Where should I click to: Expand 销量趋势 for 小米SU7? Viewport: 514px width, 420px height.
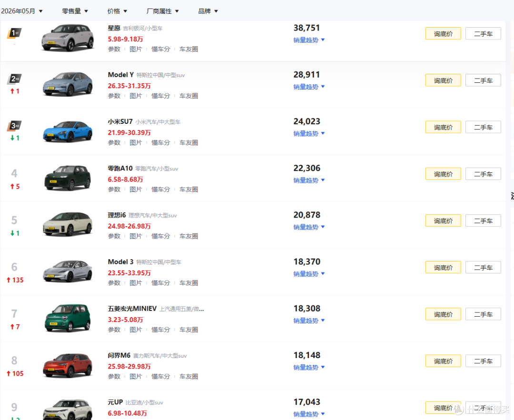(x=309, y=133)
